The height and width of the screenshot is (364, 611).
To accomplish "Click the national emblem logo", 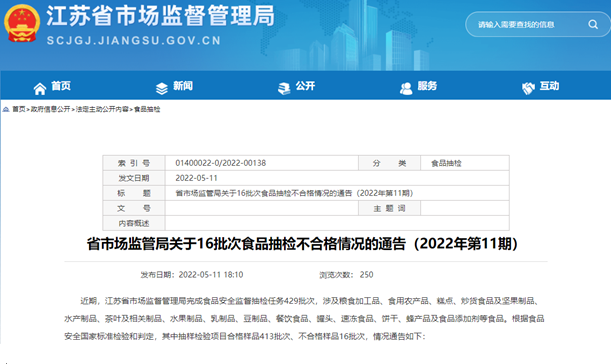I will click(22, 23).
